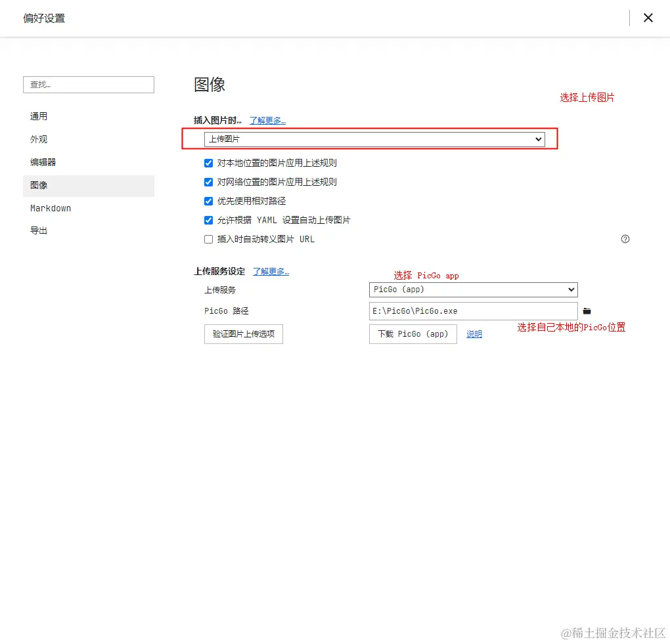Enable auto escape image URL on insert
The image size is (670, 644).
[208, 239]
